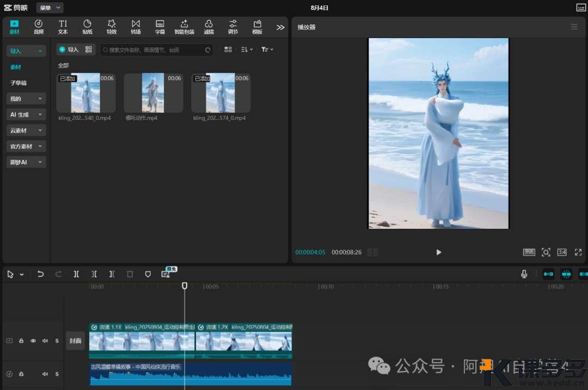
Task: Click the total duration 00:00:08:26
Action: pos(346,252)
